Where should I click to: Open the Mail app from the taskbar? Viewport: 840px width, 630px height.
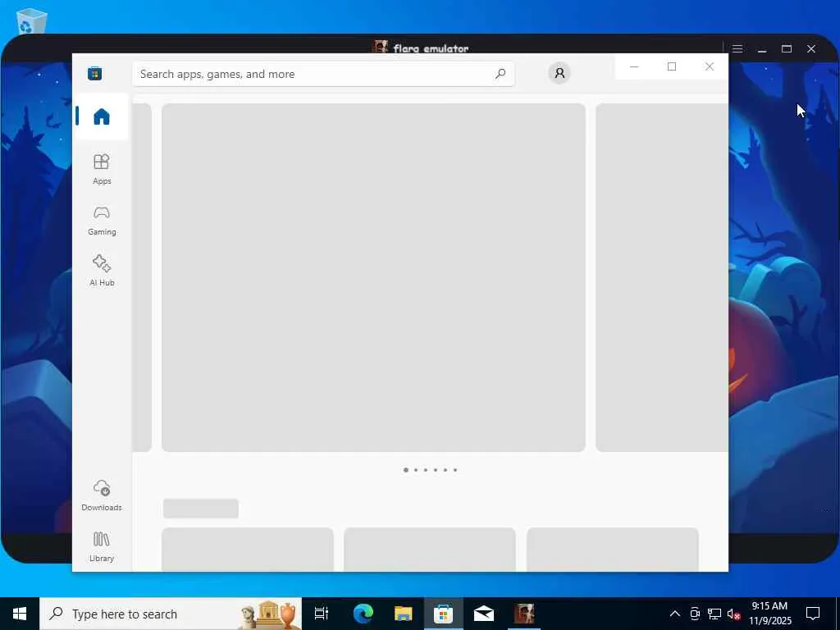tap(484, 614)
